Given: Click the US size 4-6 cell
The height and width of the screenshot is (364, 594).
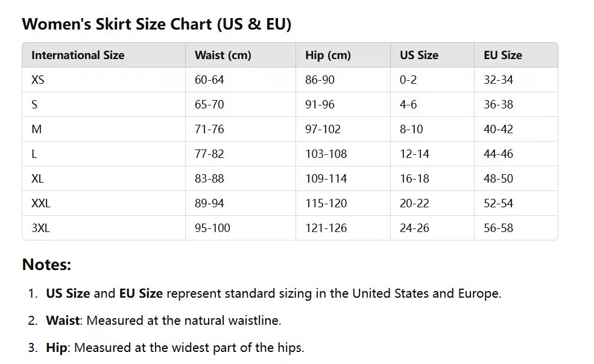Looking at the screenshot, I should [408, 105].
